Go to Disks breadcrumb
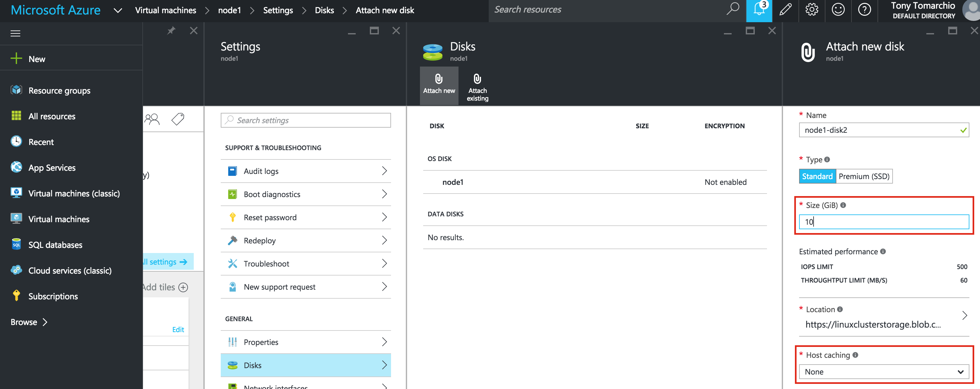The width and height of the screenshot is (980, 389). 324,10
